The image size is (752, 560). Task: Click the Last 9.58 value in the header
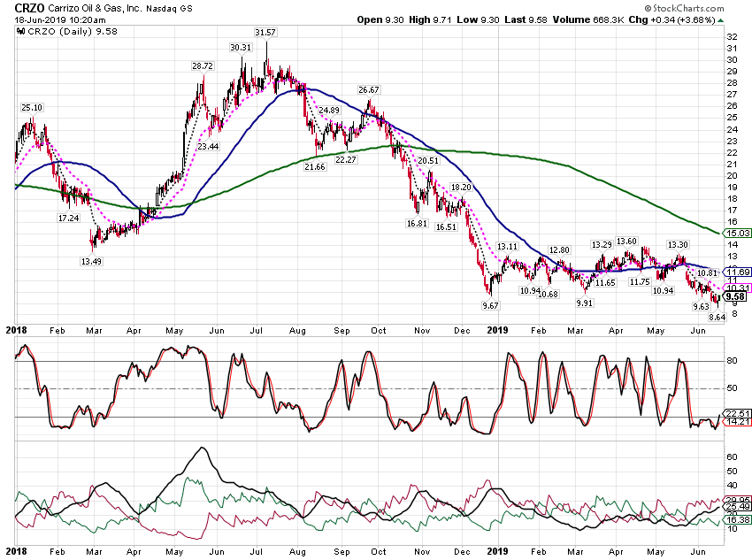click(x=526, y=20)
